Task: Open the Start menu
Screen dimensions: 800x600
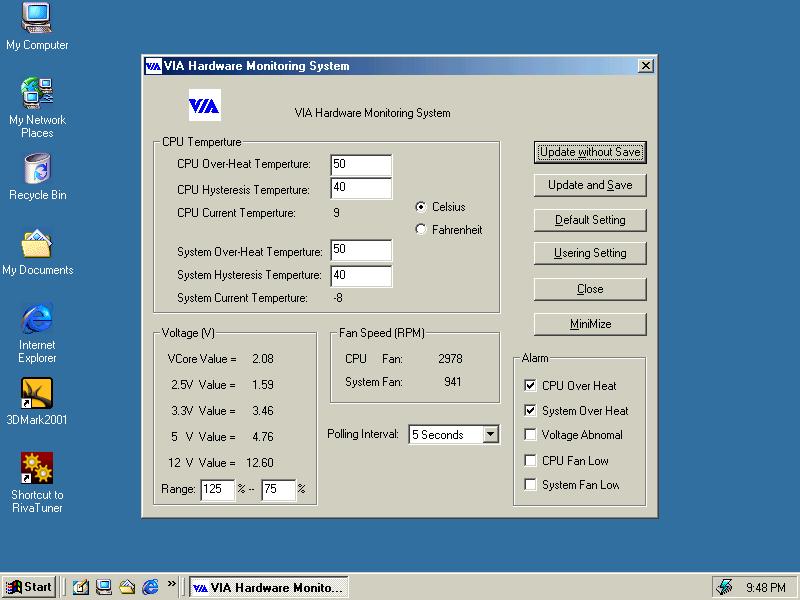Action: 29,587
